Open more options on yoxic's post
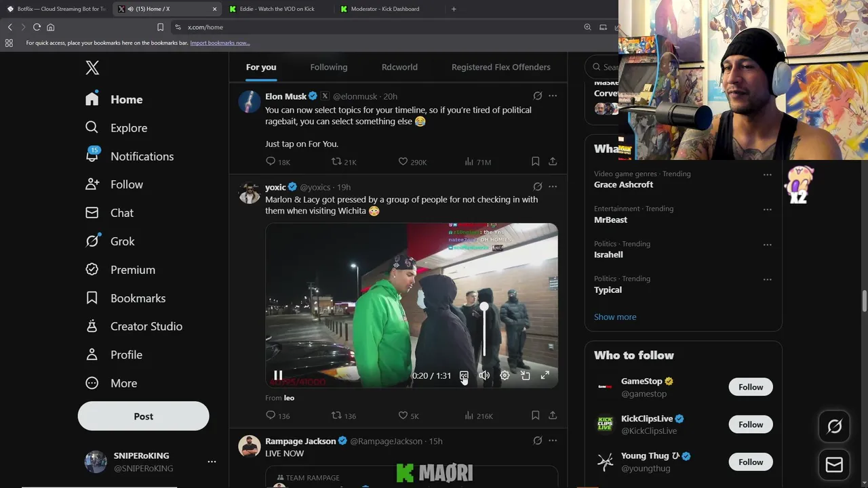Image resolution: width=868 pixels, height=488 pixels. 553,186
